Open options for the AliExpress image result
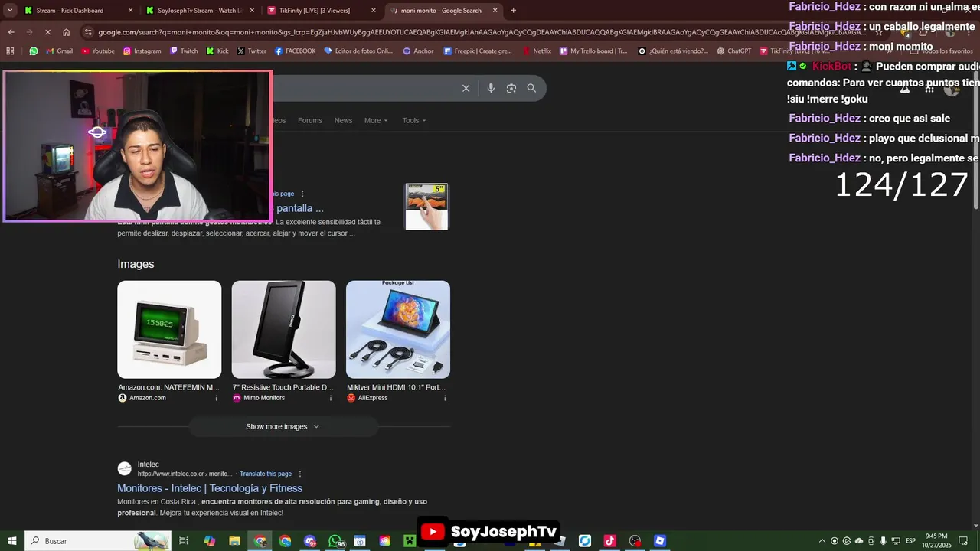This screenshot has height=551, width=980. (445, 398)
